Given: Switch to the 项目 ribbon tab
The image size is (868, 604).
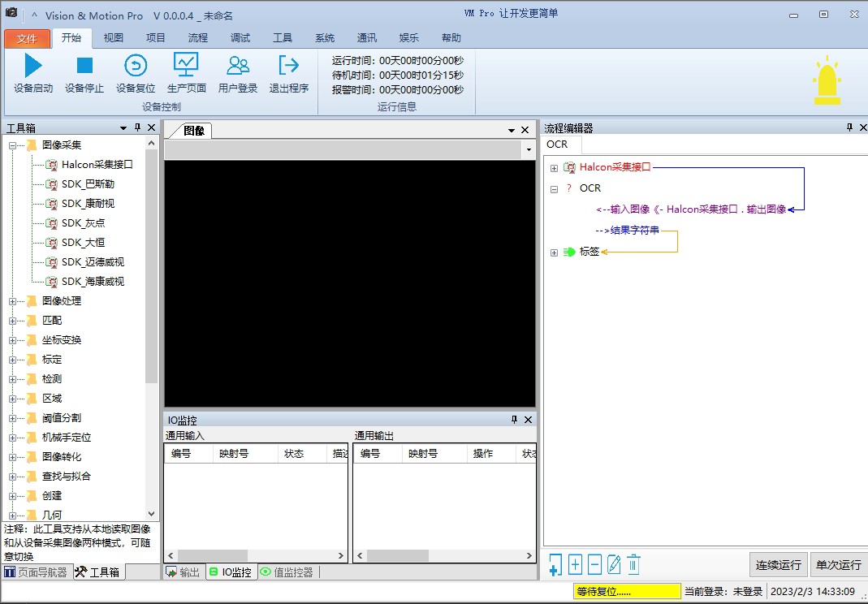Looking at the screenshot, I should 156,37.
